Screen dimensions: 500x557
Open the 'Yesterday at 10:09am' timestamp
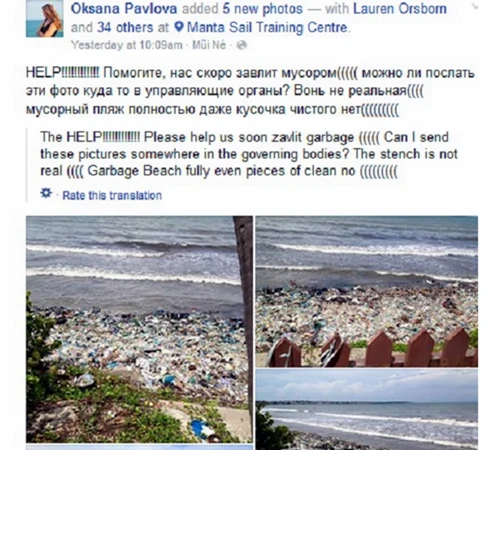(x=126, y=45)
